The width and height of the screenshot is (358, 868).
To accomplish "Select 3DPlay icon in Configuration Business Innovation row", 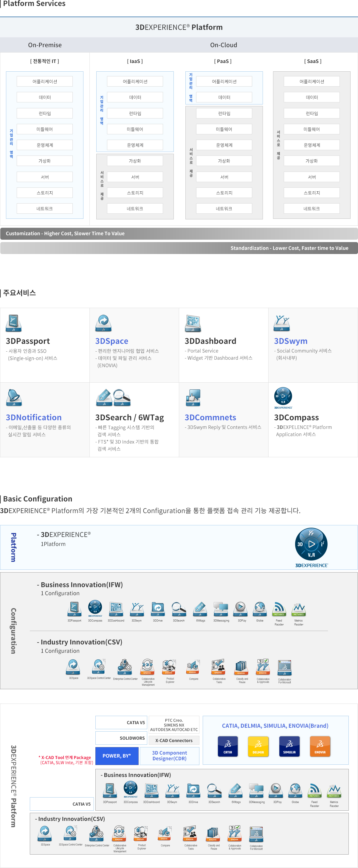I will [x=241, y=609].
